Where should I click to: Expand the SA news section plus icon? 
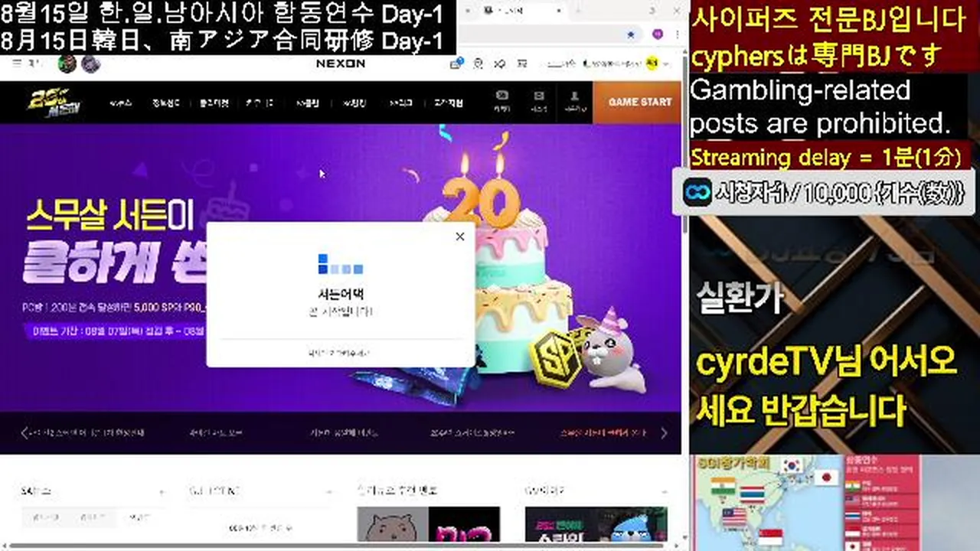(161, 491)
